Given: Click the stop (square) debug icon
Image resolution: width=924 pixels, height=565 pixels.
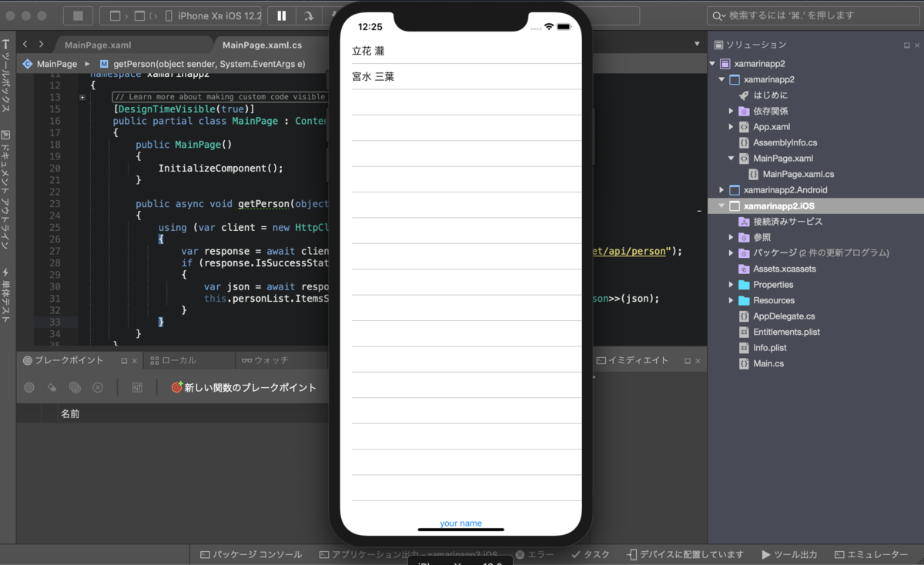Looking at the screenshot, I should [77, 15].
